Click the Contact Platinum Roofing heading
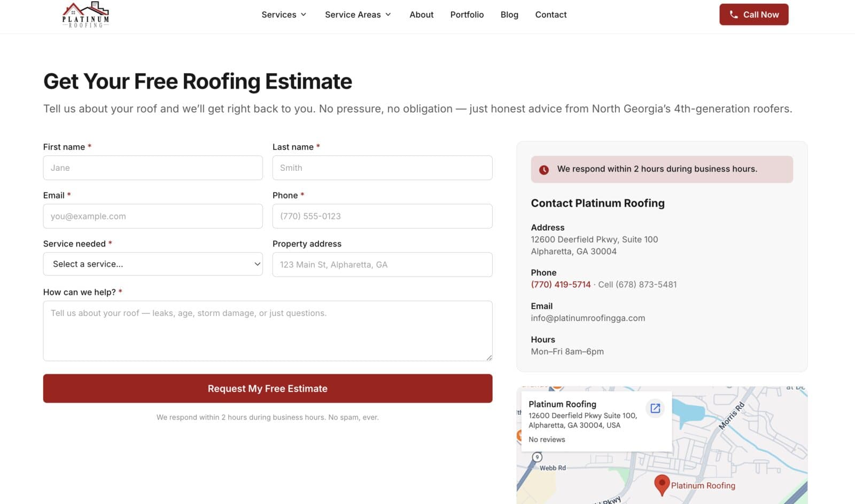Viewport: 855px width, 504px height. (x=597, y=203)
